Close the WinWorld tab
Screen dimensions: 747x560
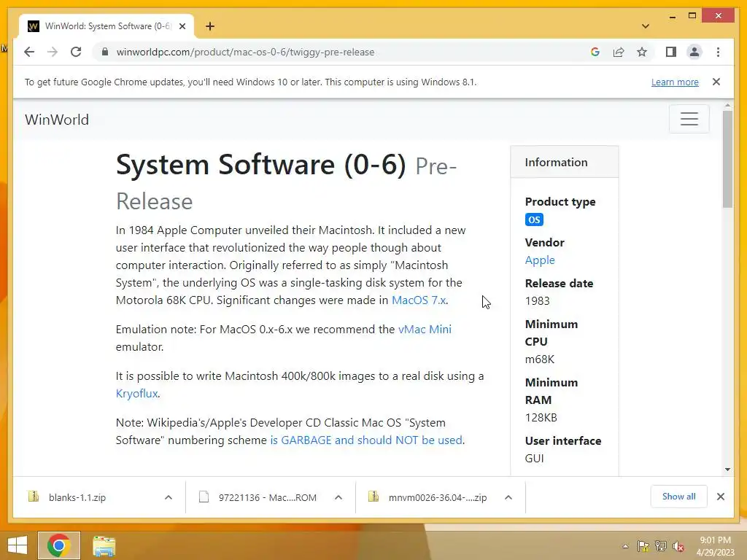[182, 26]
